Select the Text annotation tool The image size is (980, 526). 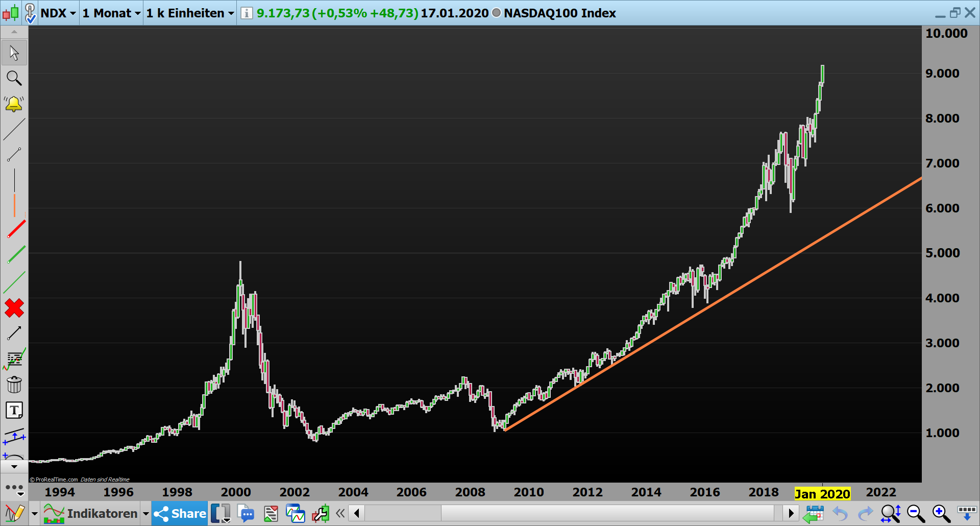(14, 410)
